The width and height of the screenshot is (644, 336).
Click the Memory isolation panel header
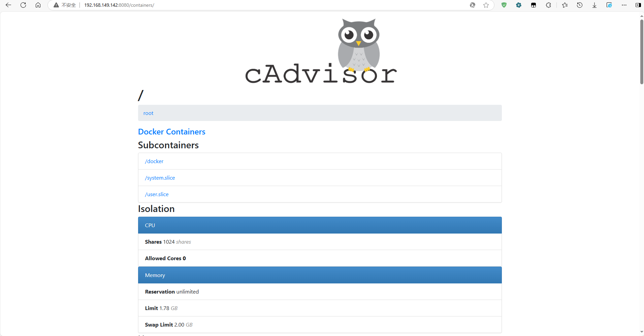point(320,275)
